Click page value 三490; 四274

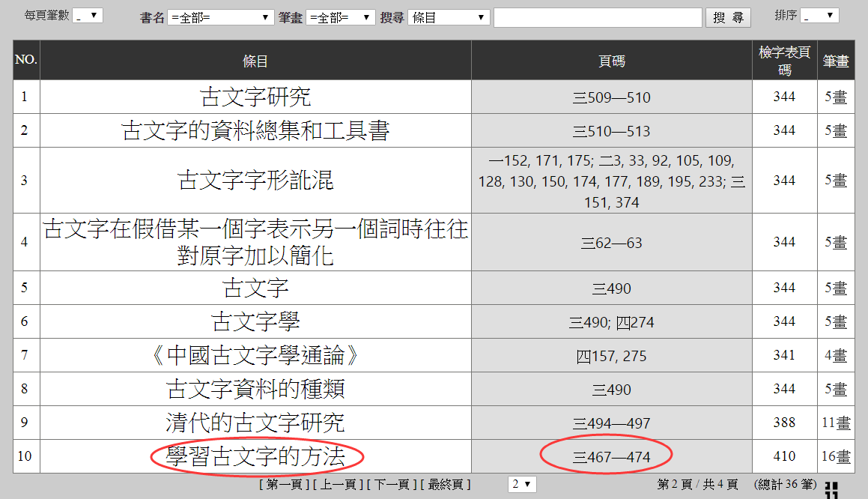pos(612,322)
